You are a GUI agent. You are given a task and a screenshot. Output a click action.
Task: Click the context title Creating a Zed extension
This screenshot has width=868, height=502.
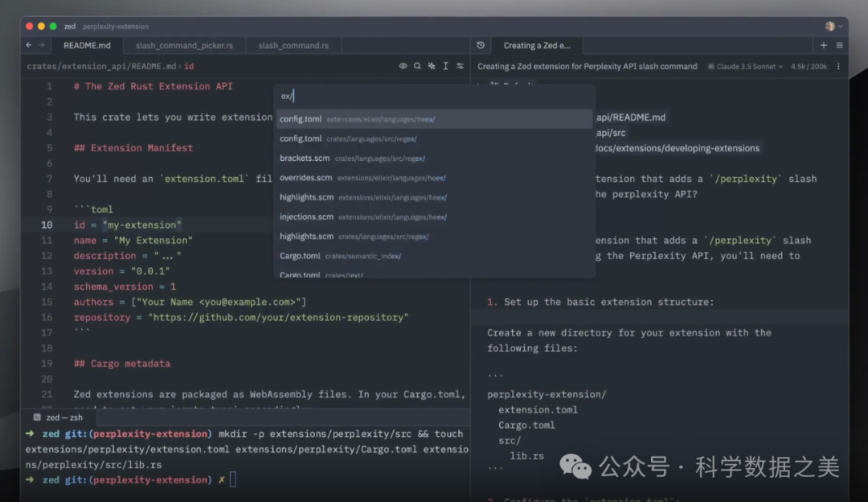pyautogui.click(x=588, y=67)
